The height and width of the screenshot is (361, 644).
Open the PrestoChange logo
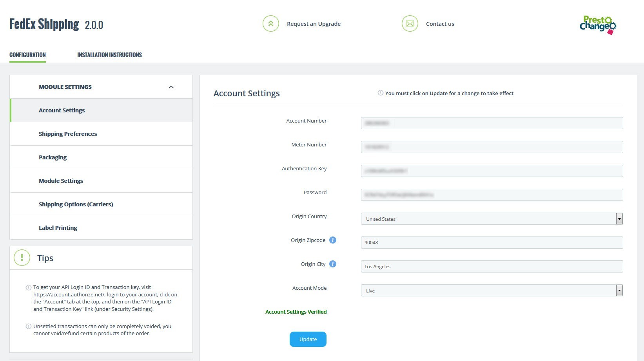point(598,25)
